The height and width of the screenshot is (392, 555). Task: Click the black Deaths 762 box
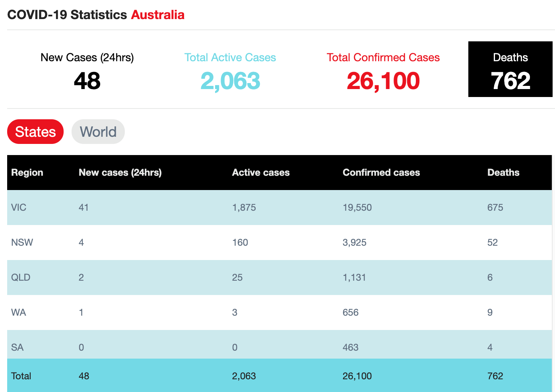click(x=510, y=69)
